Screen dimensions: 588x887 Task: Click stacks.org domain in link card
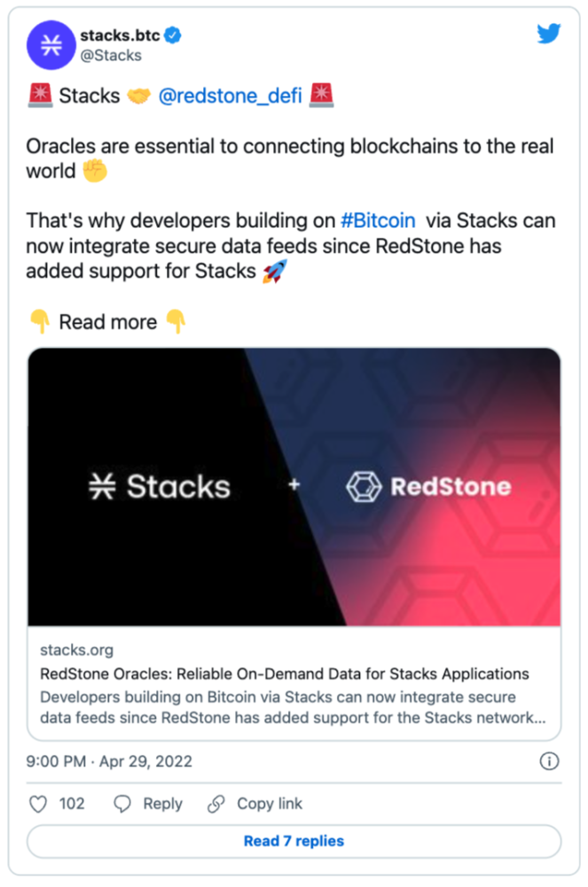point(77,650)
